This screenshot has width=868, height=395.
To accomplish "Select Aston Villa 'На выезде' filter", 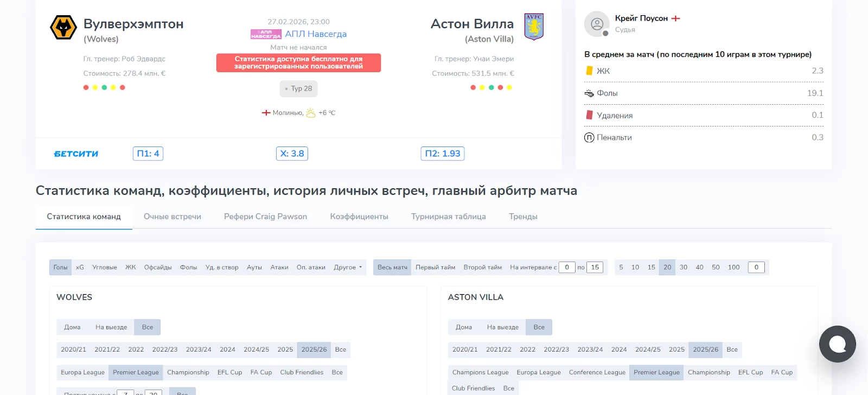I will coord(502,327).
